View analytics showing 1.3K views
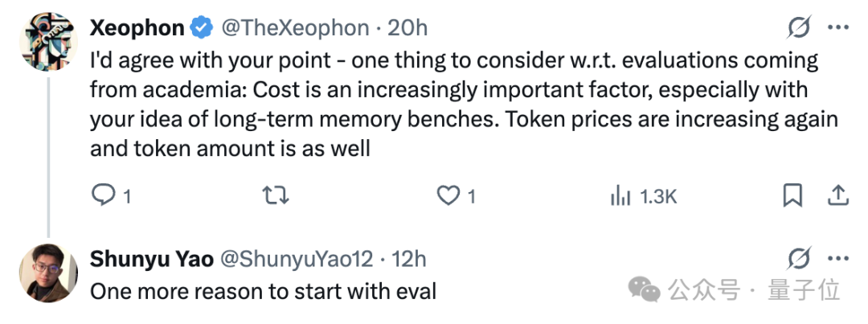This screenshot has height=324, width=868. point(644,195)
